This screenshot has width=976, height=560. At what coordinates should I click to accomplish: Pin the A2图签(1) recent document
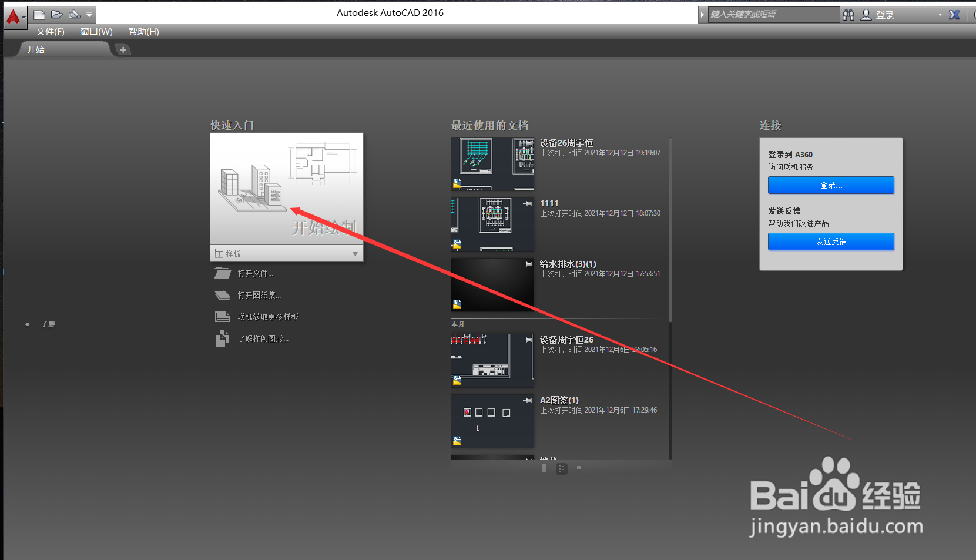click(x=527, y=401)
